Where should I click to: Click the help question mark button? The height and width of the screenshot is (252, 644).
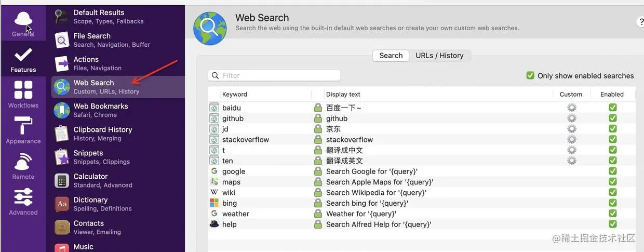[x=640, y=22]
